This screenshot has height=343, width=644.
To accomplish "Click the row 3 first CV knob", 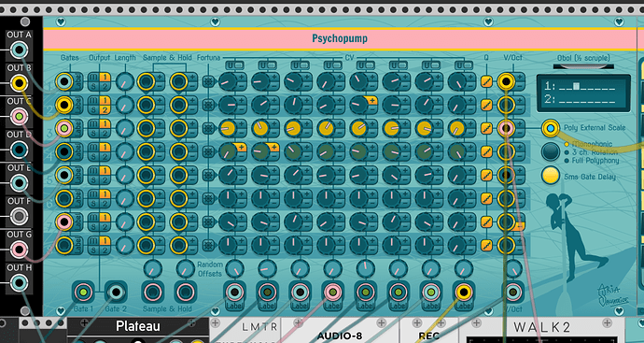I will [227, 128].
